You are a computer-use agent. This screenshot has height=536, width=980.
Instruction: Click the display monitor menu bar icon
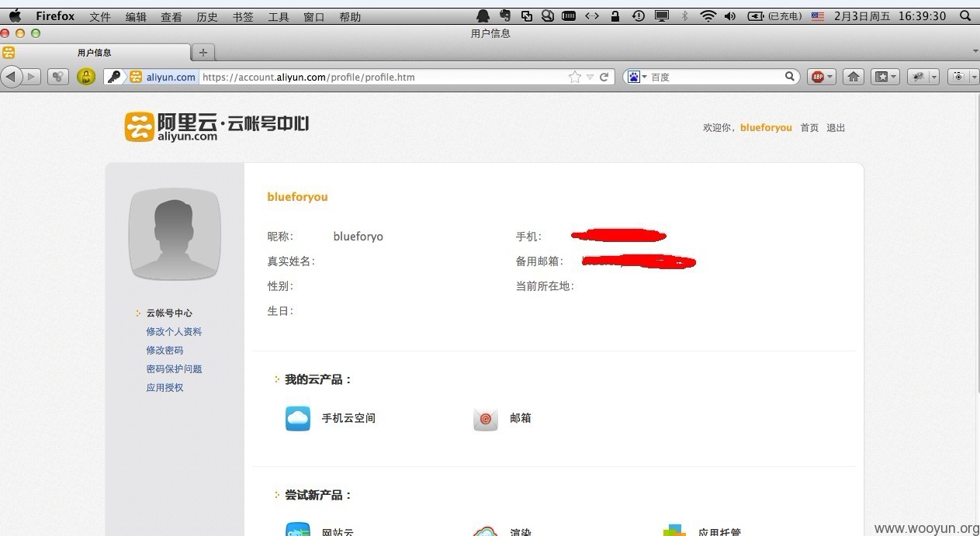click(662, 16)
